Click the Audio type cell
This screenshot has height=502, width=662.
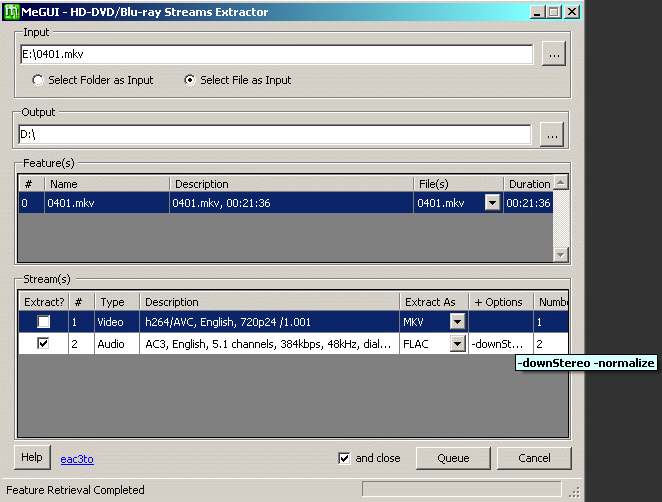pyautogui.click(x=117, y=344)
